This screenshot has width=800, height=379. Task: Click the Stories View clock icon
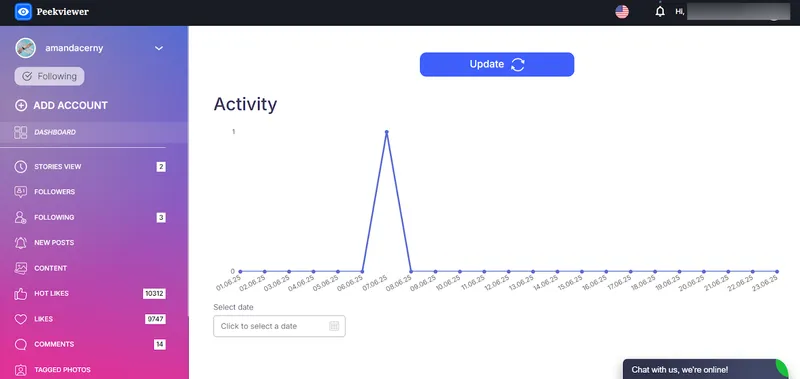click(20, 167)
